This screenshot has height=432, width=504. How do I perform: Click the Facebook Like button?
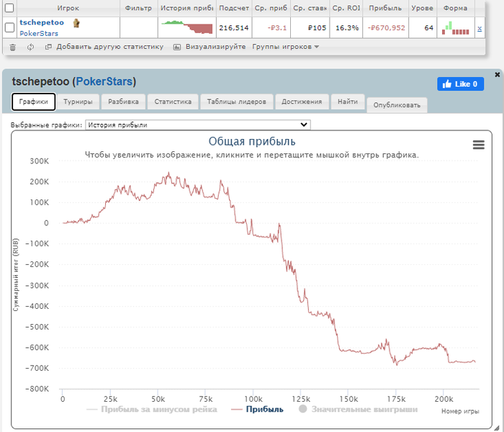pyautogui.click(x=460, y=84)
